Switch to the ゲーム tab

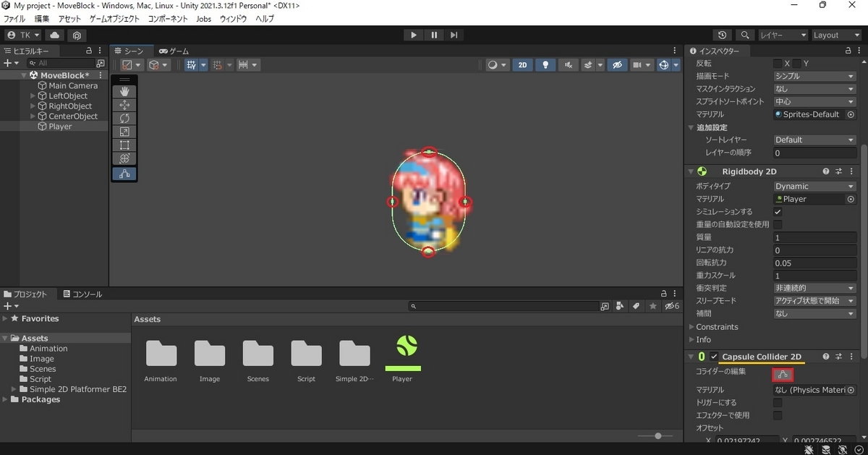(174, 51)
